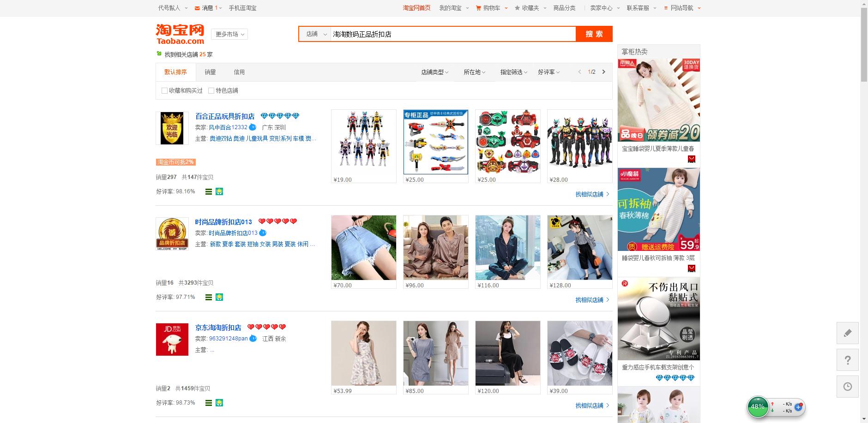Screen dimensions: 868x423
Task: Click green bars icon in 时尚品牌折扣店013 row
Action: click(209, 297)
